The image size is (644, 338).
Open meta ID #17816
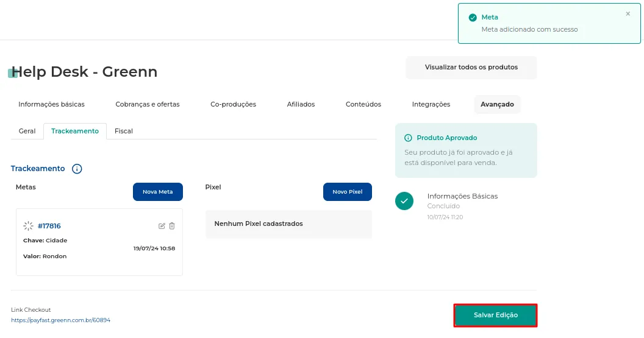tap(49, 226)
